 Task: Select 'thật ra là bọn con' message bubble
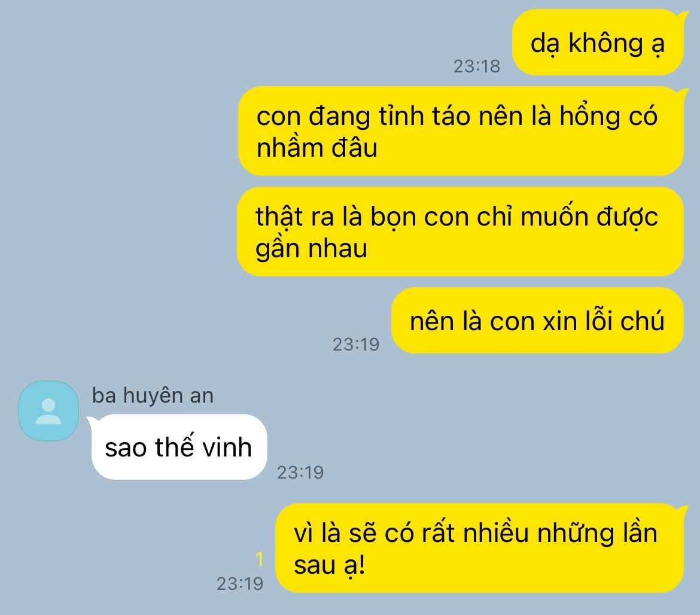click(460, 232)
